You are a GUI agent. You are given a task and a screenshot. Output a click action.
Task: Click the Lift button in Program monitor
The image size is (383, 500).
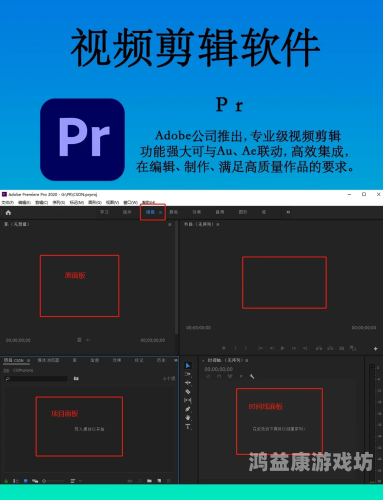click(319, 348)
